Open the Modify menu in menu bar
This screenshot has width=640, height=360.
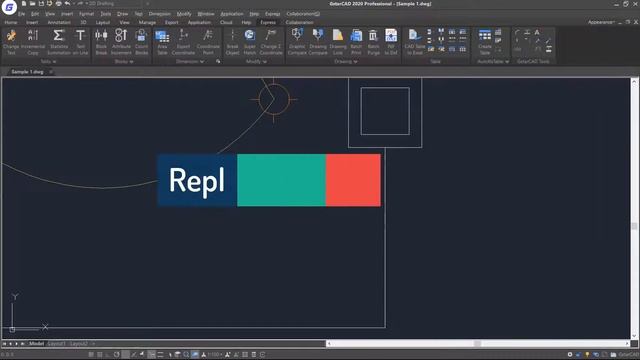(x=184, y=14)
